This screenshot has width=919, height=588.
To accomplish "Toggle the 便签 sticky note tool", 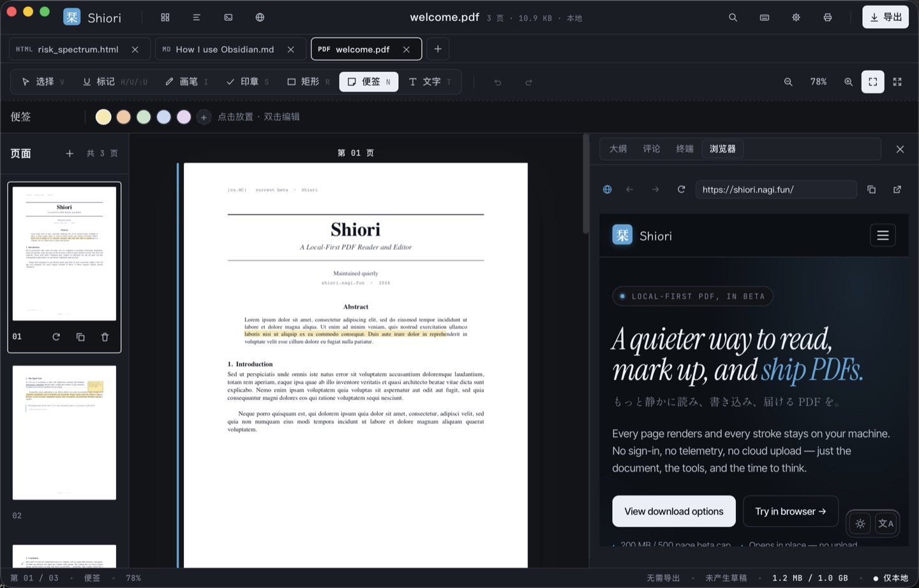I will (x=369, y=82).
